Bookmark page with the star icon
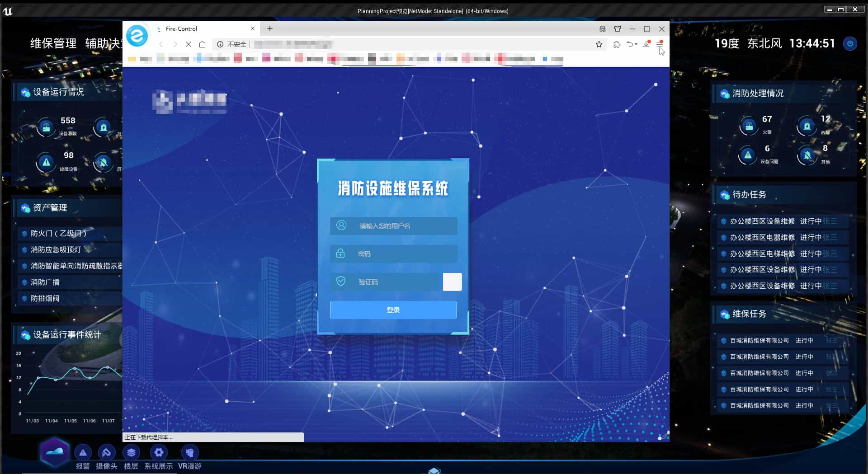The height and width of the screenshot is (474, 868). pyautogui.click(x=599, y=44)
